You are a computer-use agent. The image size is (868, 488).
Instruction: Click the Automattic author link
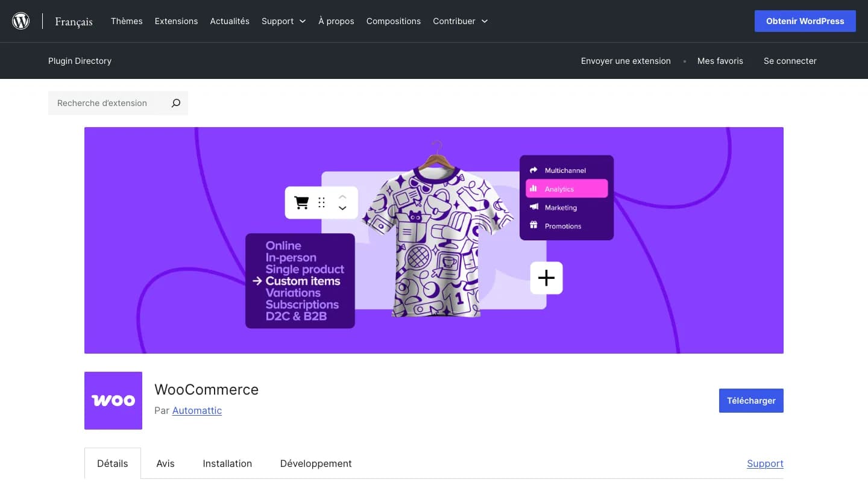click(x=197, y=410)
